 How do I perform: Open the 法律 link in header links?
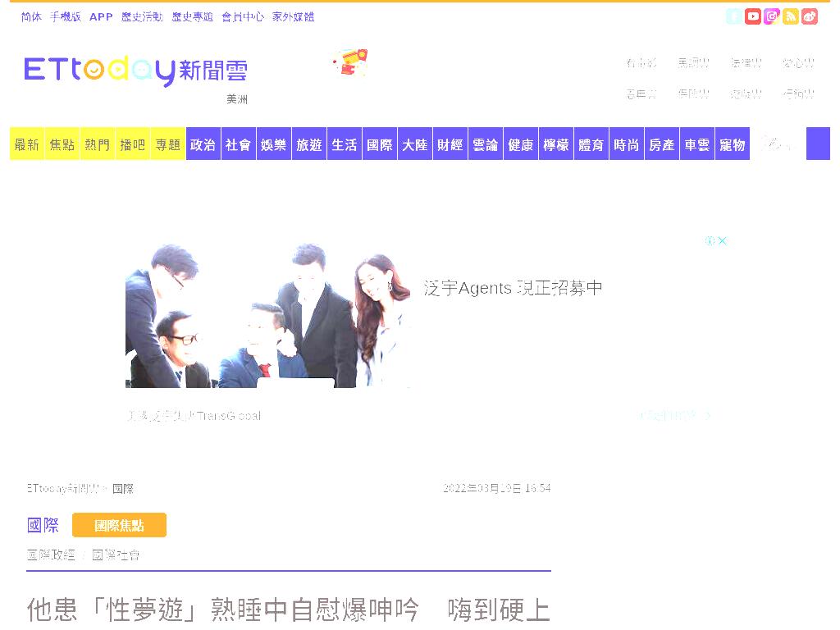pyautogui.click(x=746, y=63)
